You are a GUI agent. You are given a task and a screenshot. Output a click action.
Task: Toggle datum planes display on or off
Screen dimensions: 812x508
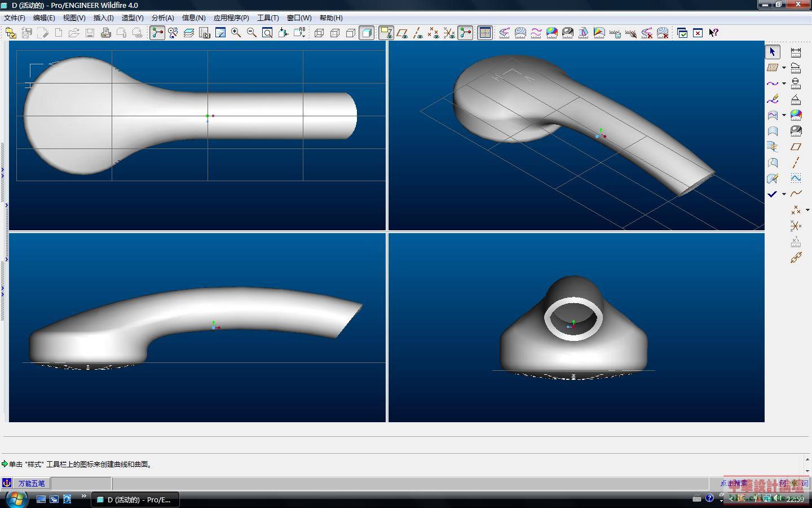tap(402, 33)
